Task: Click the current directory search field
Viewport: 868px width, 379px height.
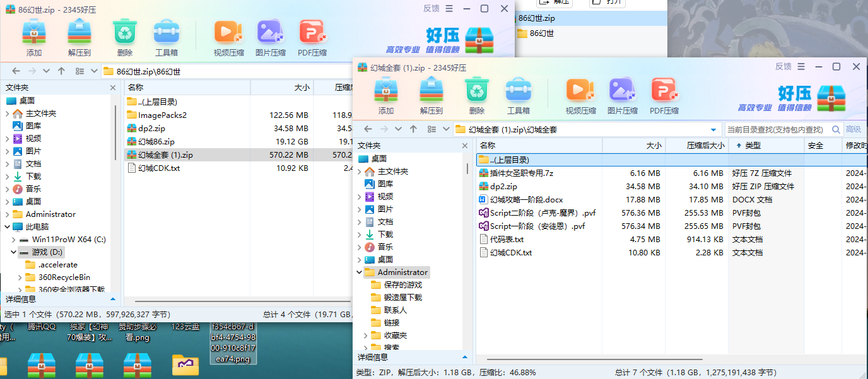Action: point(775,129)
